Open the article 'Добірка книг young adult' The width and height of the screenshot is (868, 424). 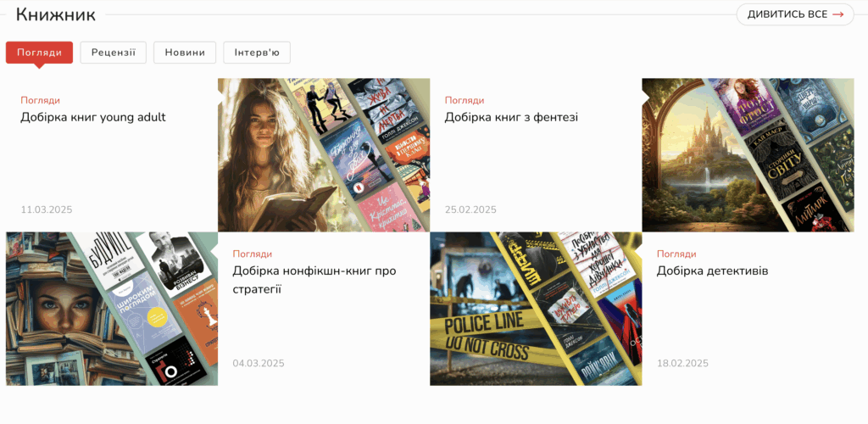tap(93, 117)
